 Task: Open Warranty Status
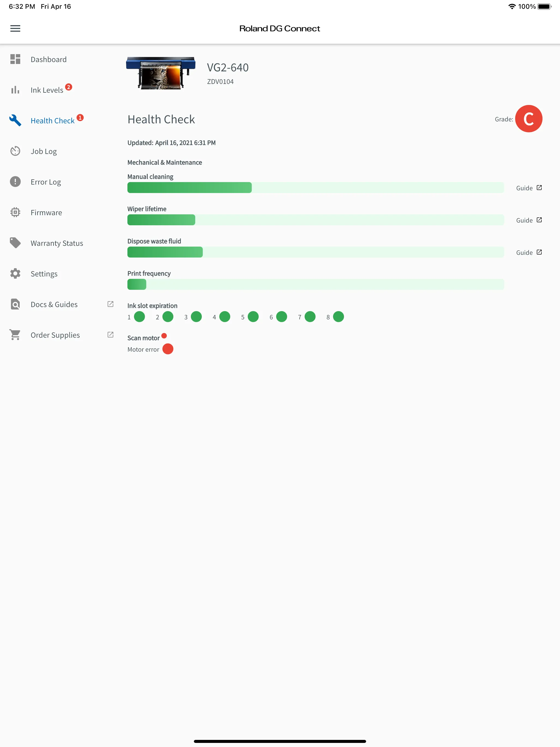57,243
